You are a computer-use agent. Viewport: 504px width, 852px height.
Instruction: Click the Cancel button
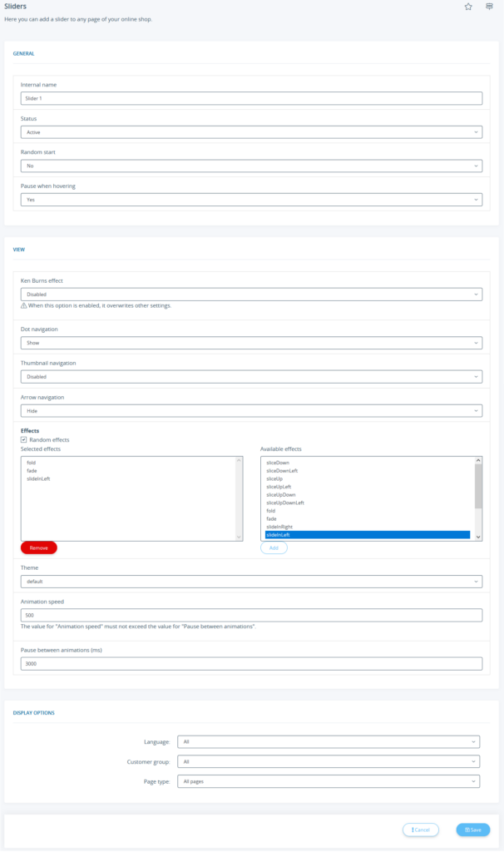point(420,830)
